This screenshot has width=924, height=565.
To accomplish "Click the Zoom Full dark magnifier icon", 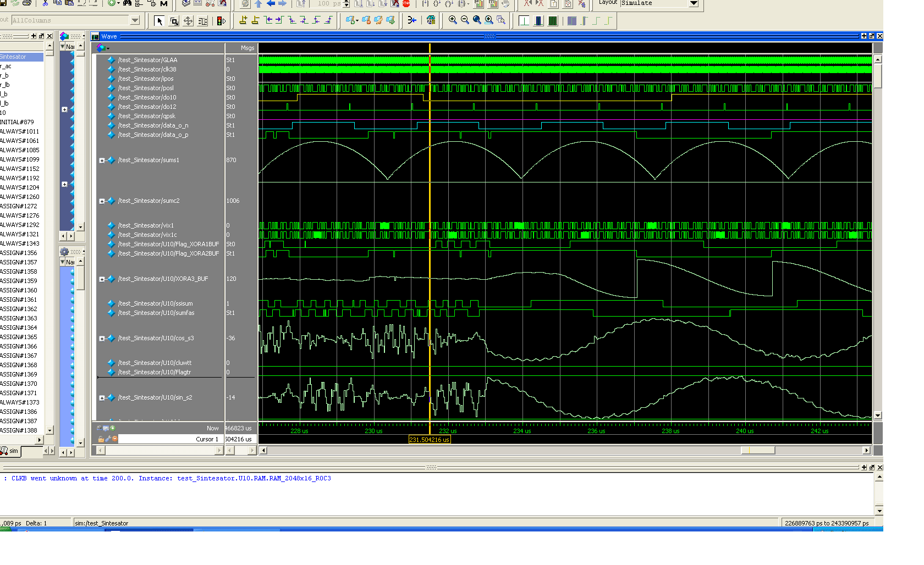I will click(x=477, y=20).
